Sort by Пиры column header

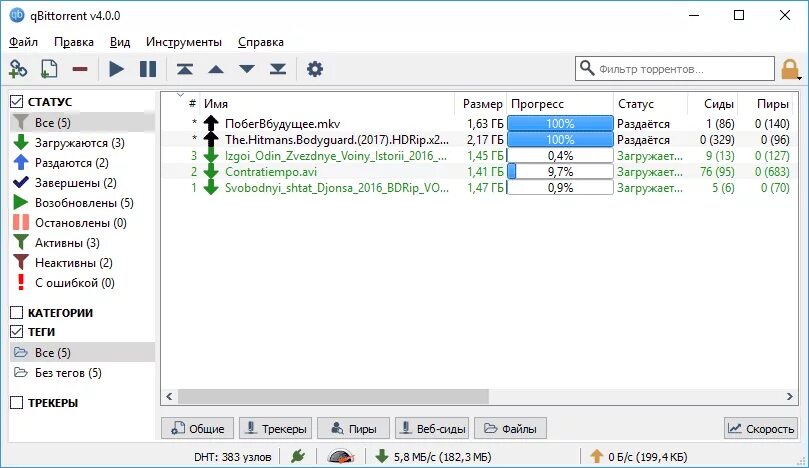tap(766, 104)
